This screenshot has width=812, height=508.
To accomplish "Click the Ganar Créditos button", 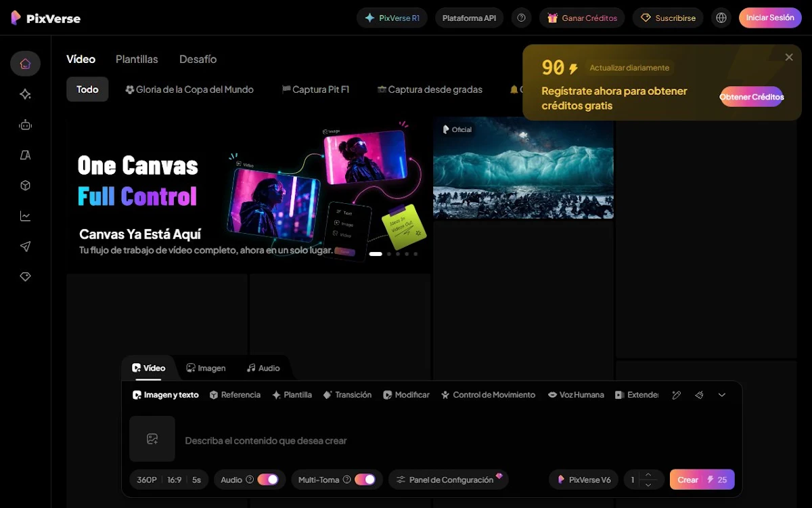I will click(583, 18).
